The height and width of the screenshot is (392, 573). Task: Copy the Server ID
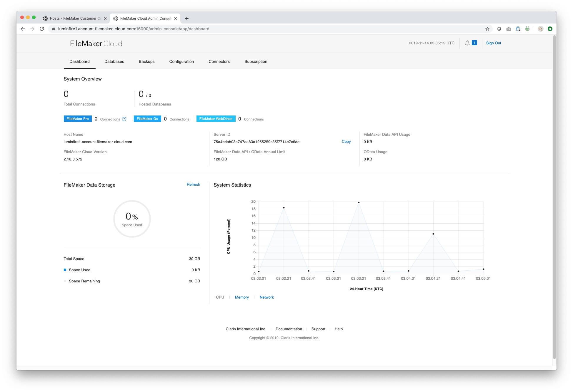coord(346,142)
